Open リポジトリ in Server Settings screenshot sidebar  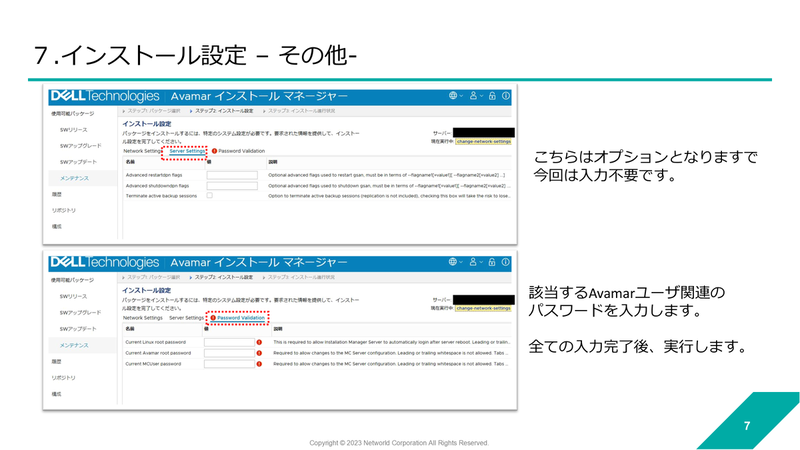[x=63, y=210]
